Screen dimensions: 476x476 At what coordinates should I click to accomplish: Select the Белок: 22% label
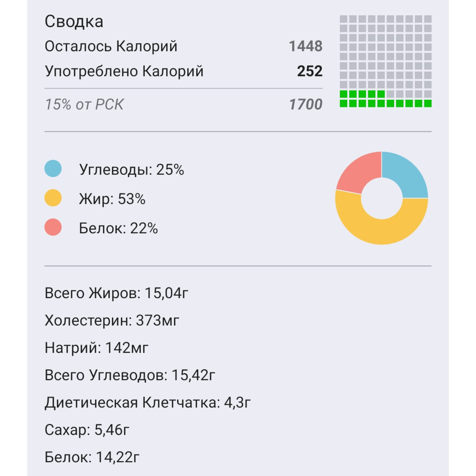[x=119, y=228]
